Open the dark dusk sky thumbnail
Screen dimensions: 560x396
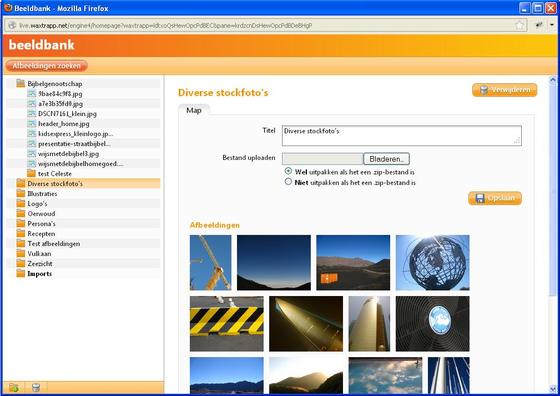tap(274, 262)
